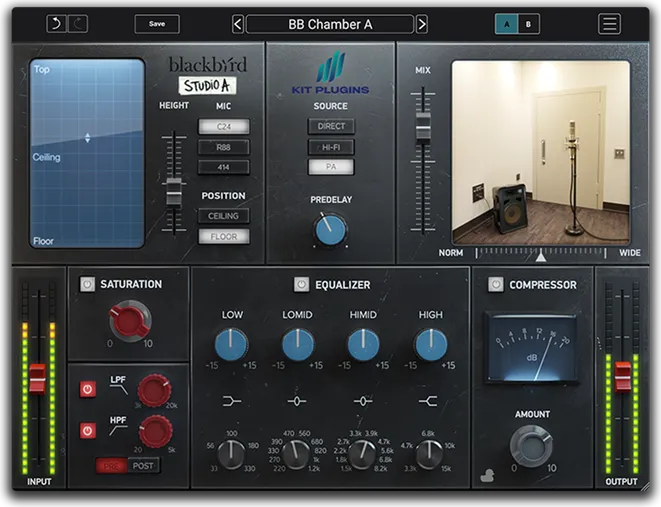Save the current preset
The width and height of the screenshot is (661, 507).
click(157, 24)
